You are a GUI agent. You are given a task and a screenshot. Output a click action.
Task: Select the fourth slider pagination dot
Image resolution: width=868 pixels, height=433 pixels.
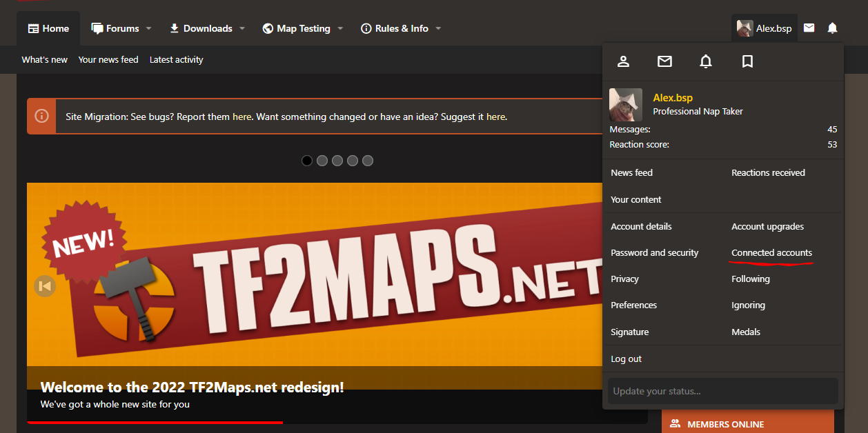353,161
